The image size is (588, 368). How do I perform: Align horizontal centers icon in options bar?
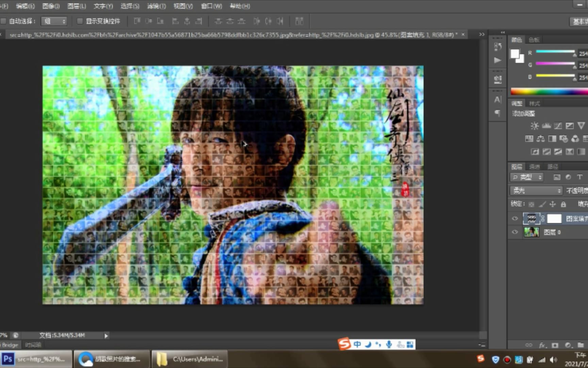pos(187,21)
